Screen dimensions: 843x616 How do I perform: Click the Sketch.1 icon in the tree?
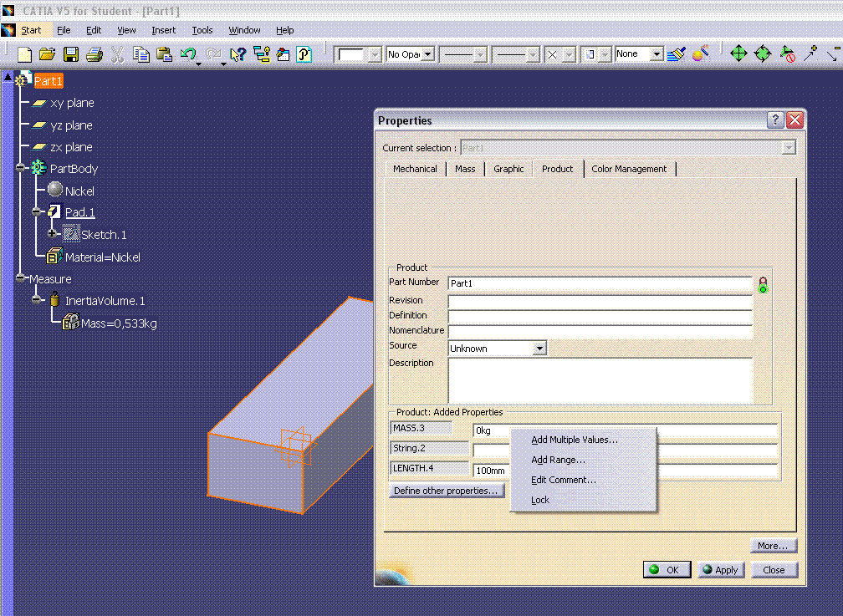click(71, 234)
